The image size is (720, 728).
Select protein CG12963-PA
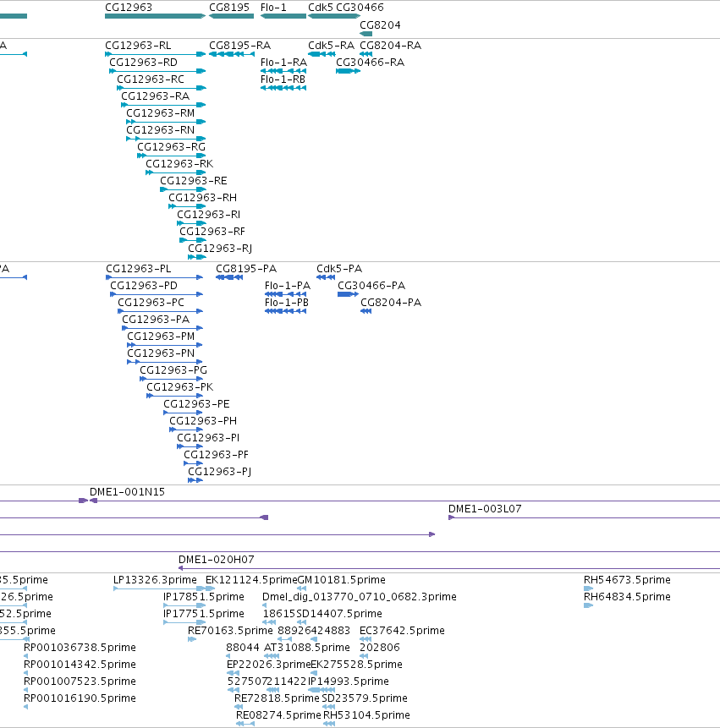(156, 320)
